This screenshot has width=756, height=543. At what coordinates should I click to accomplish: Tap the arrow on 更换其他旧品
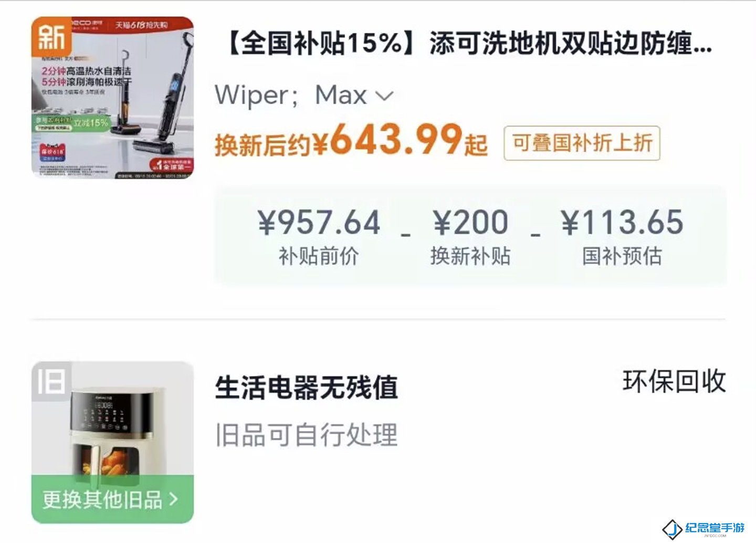[x=173, y=499]
